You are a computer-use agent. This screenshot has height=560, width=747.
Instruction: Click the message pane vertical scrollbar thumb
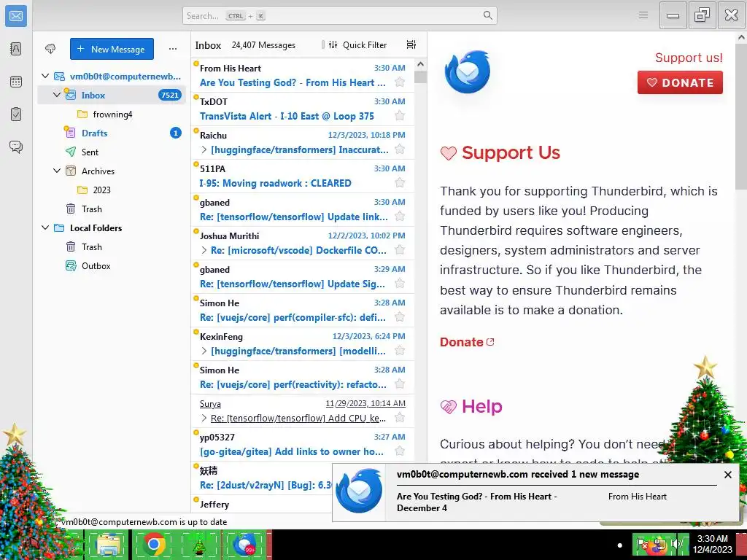[741, 117]
